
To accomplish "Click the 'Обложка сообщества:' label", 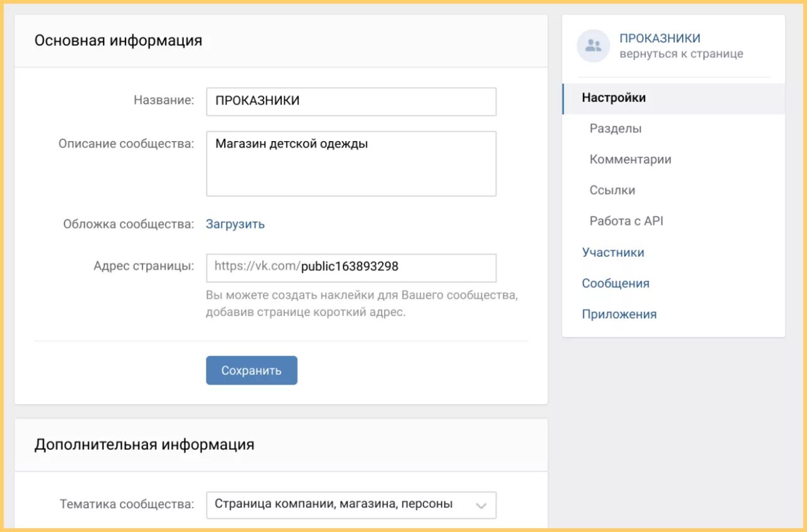I will click(x=129, y=224).
